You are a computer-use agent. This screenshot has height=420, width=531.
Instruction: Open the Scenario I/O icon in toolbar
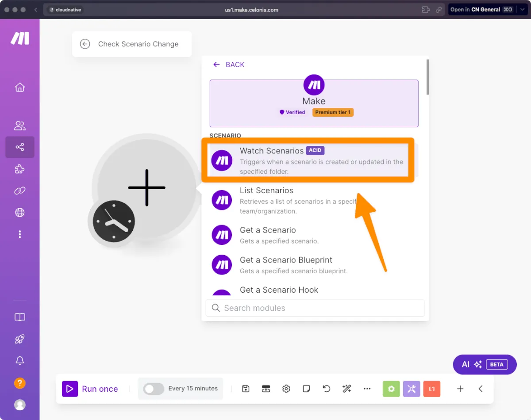(266, 389)
